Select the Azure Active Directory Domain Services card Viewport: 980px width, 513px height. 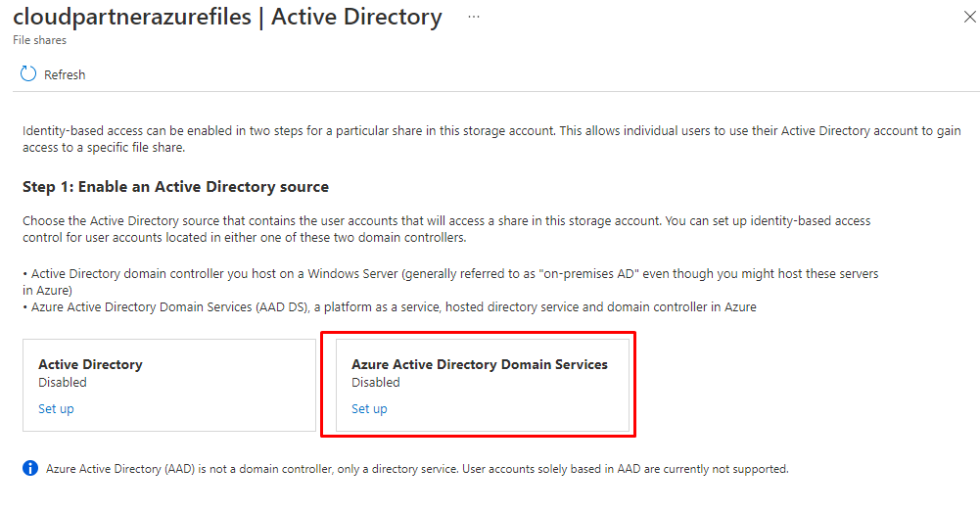(x=482, y=385)
